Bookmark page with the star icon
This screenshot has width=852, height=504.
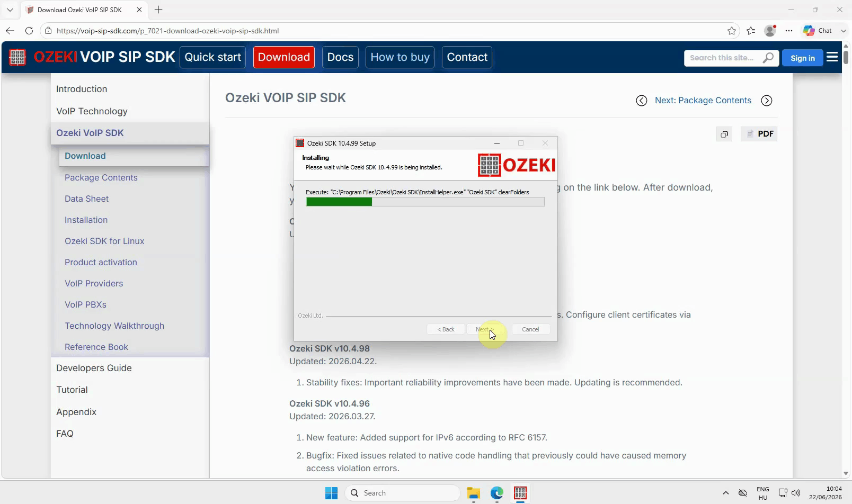point(732,31)
